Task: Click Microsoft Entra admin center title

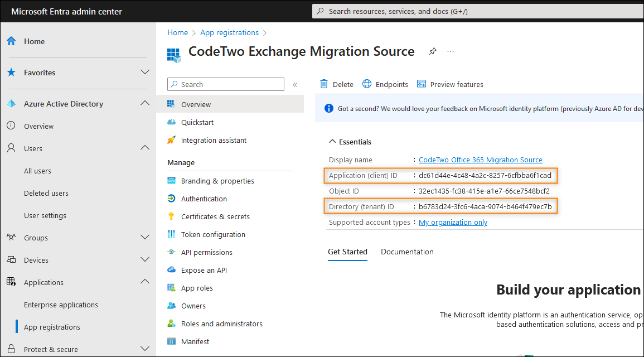Action: coord(66,12)
